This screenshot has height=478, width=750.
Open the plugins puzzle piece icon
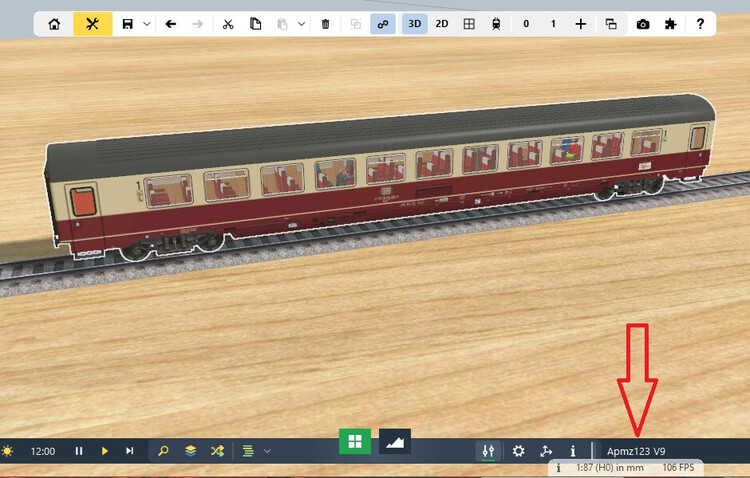pos(671,24)
